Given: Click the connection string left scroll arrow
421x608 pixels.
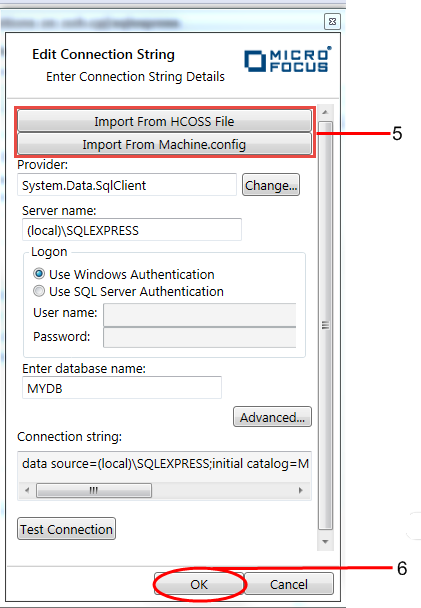Looking at the screenshot, I should (27, 491).
